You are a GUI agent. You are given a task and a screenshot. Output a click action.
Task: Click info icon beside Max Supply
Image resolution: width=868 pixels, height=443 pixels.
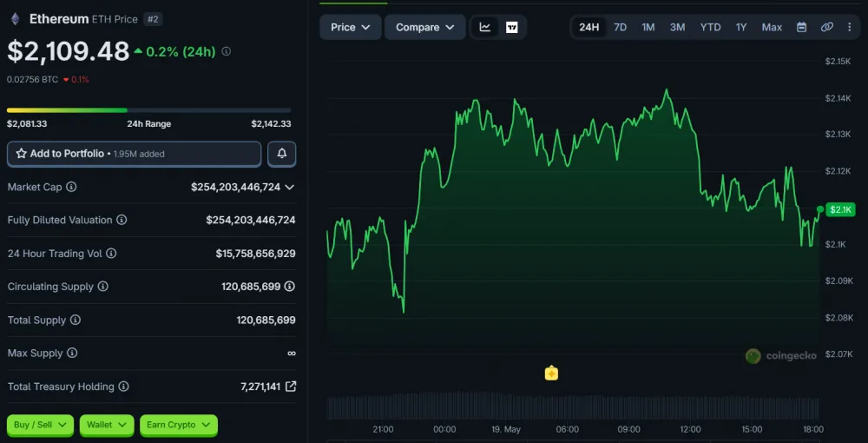tap(72, 354)
